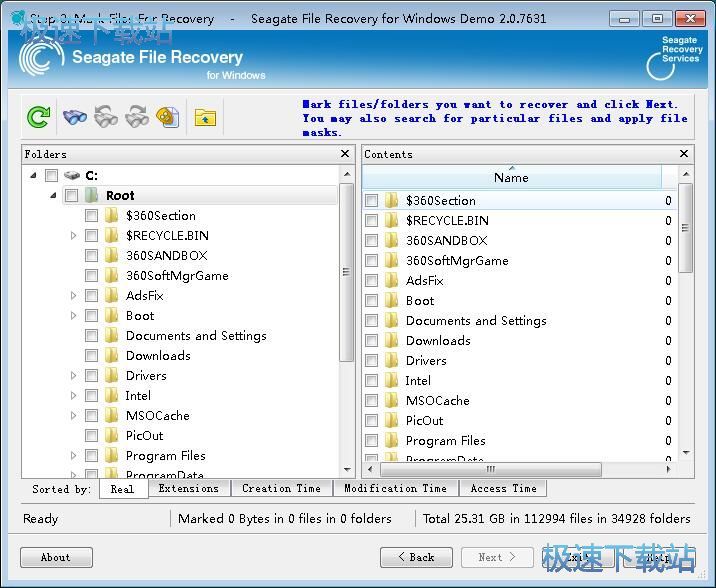Collapse the C: drive node
The width and height of the screenshot is (716, 588).
point(33,175)
